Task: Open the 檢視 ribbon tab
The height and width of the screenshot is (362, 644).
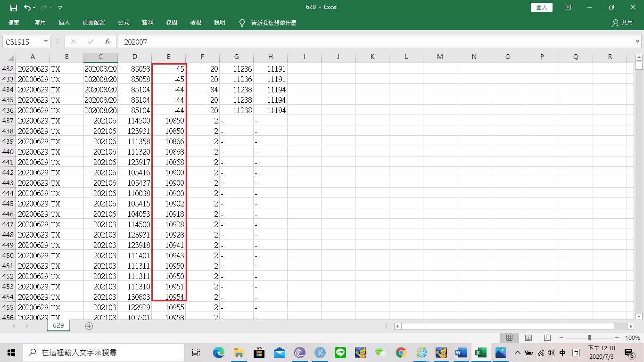Action: click(196, 23)
